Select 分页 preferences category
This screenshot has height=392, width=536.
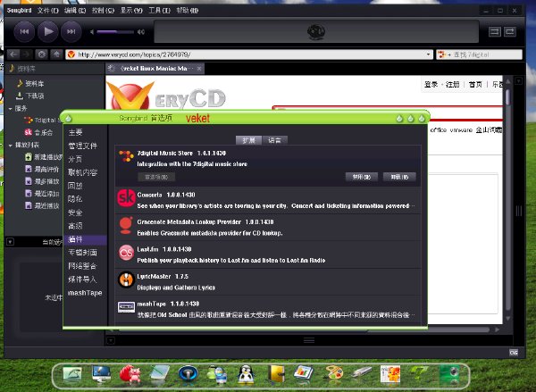(x=75, y=159)
